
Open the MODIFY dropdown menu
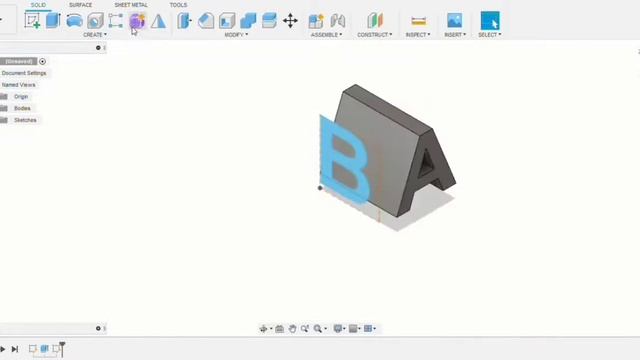pyautogui.click(x=236, y=35)
